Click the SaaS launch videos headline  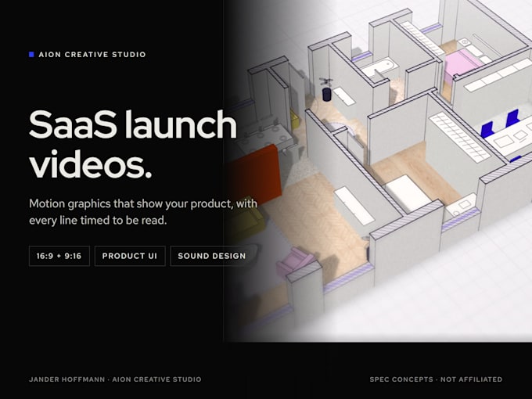[133, 144]
